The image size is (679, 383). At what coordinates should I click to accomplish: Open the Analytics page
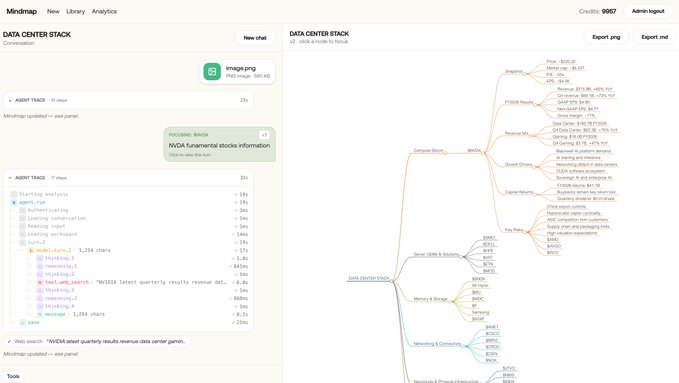point(104,11)
